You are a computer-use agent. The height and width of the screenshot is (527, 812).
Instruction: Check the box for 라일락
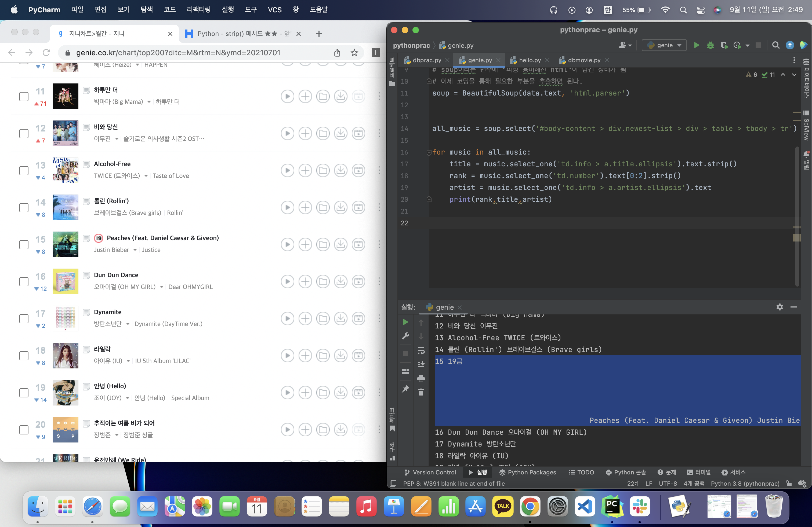[x=24, y=356]
